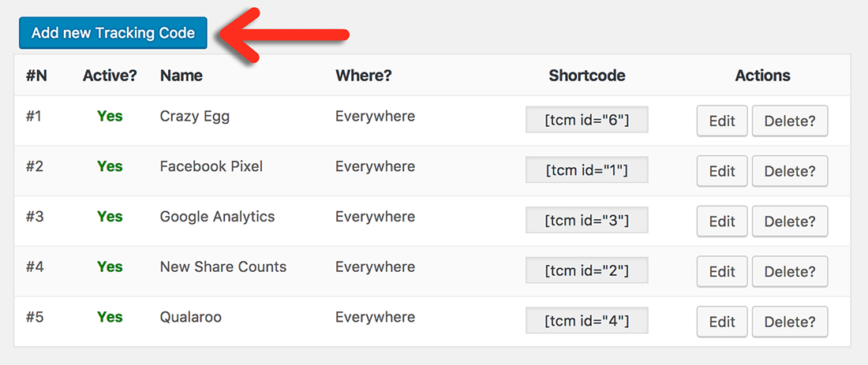Edit the New Share Counts code
Screen dimensions: 868x365
click(x=721, y=272)
